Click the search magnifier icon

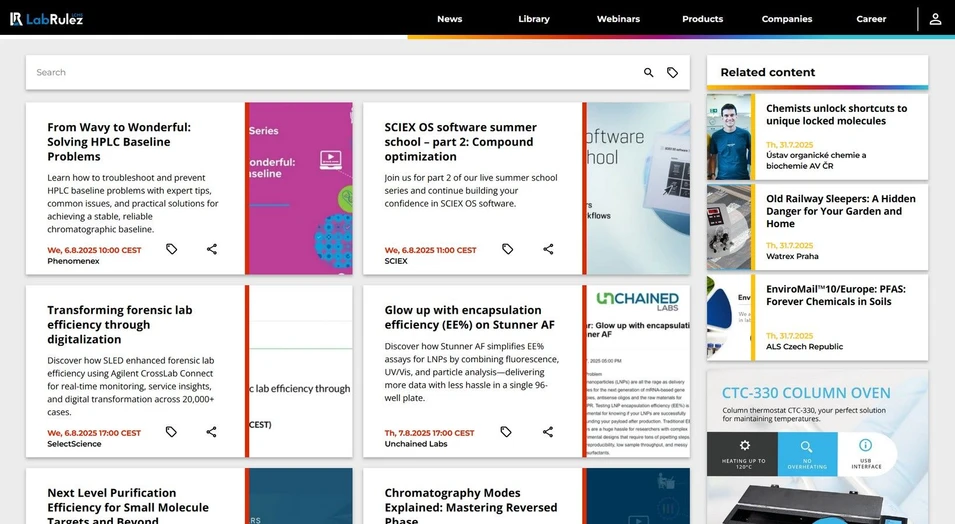pos(648,73)
